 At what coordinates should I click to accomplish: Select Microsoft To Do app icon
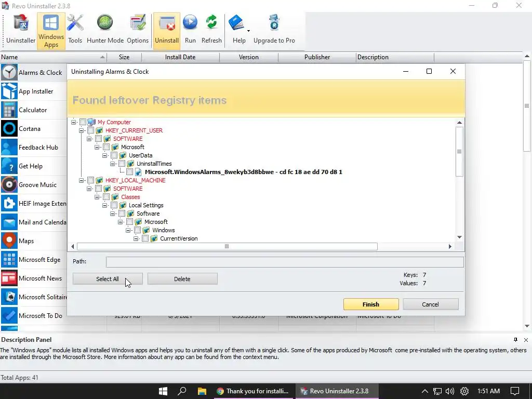(x=9, y=315)
